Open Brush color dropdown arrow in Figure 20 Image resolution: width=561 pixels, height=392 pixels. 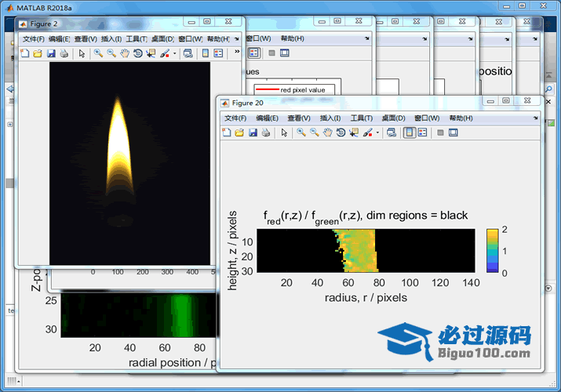(x=377, y=133)
